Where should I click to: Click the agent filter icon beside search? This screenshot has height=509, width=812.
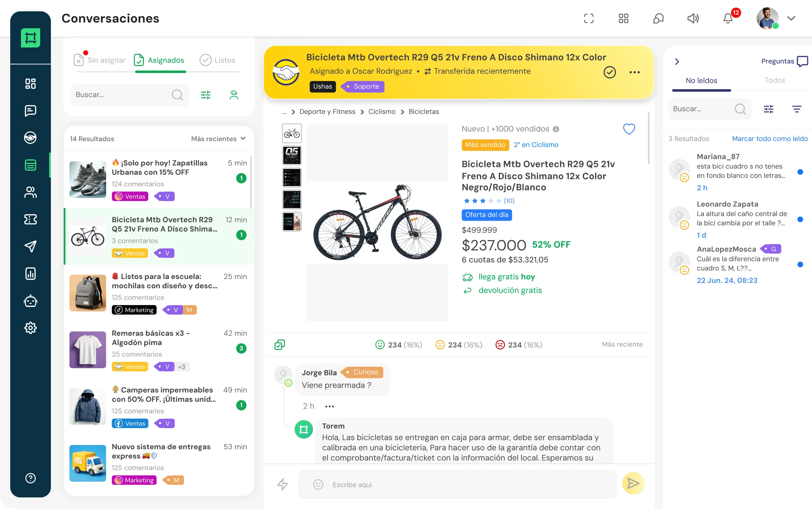coord(234,95)
